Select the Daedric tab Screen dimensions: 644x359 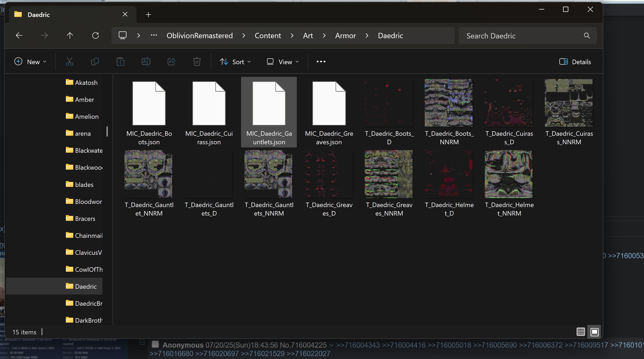pos(72,15)
